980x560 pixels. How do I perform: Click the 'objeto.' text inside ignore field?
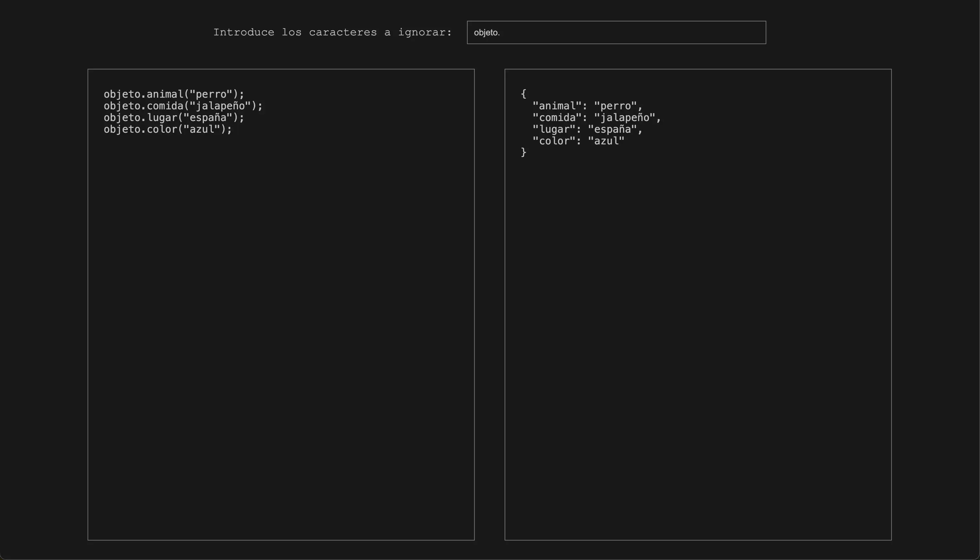coord(486,33)
